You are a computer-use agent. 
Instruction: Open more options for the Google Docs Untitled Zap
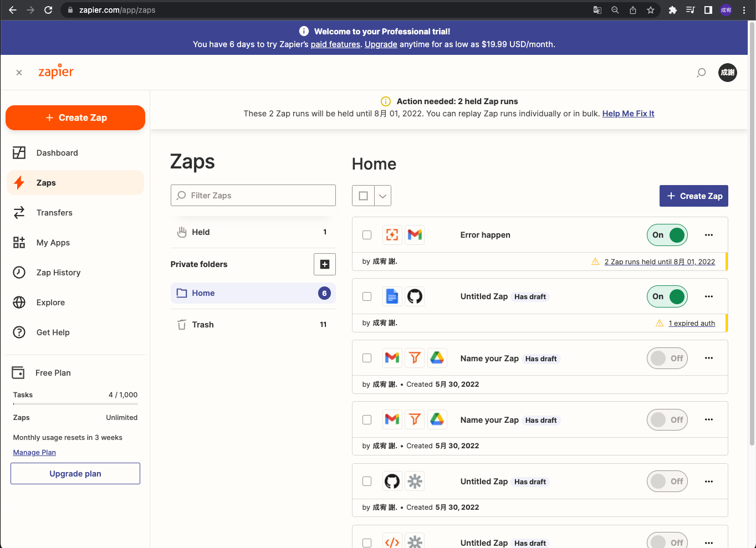(709, 296)
